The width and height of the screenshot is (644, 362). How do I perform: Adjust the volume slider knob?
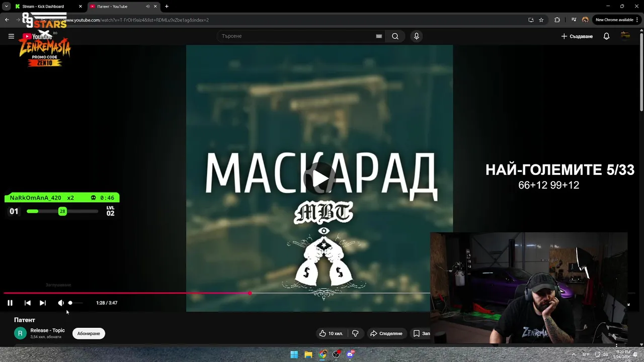[x=70, y=303]
